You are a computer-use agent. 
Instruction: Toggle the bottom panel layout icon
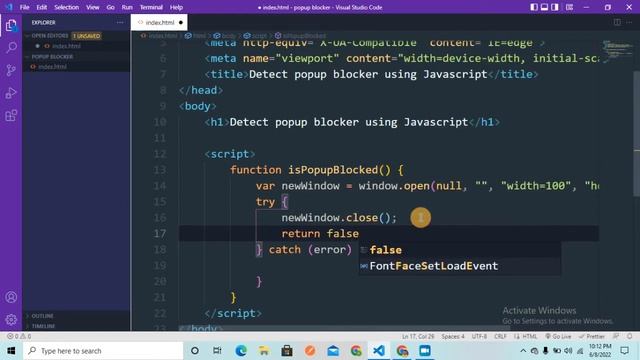coord(544,7)
